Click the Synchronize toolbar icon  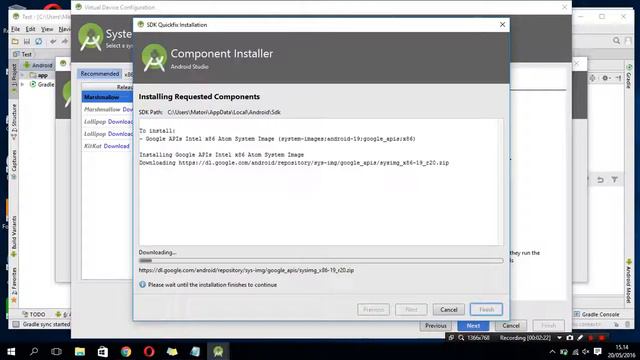tap(39, 41)
